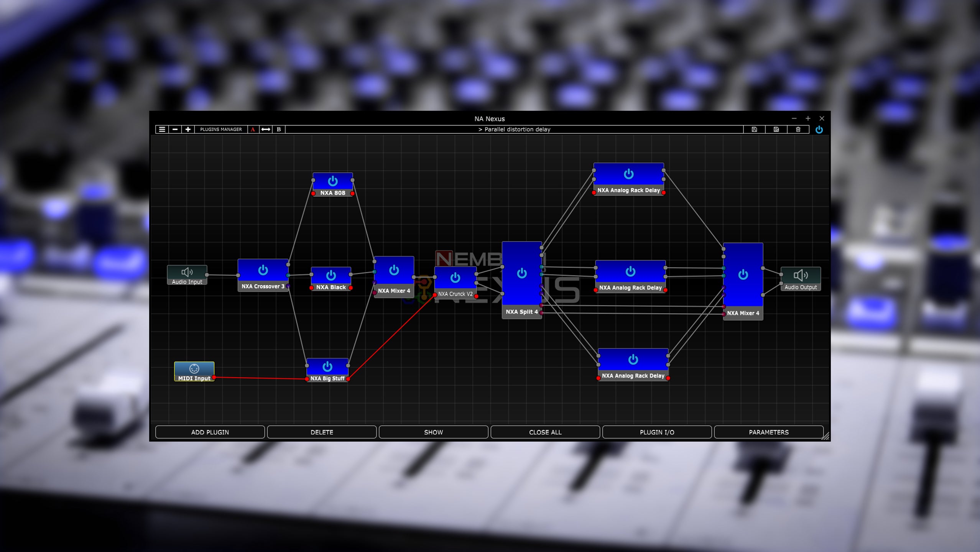Switch to preset slot A
980x552 pixels.
252,129
